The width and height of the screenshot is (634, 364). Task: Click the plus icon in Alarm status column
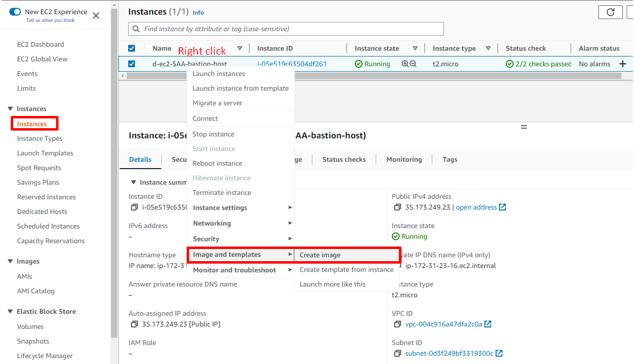click(622, 64)
